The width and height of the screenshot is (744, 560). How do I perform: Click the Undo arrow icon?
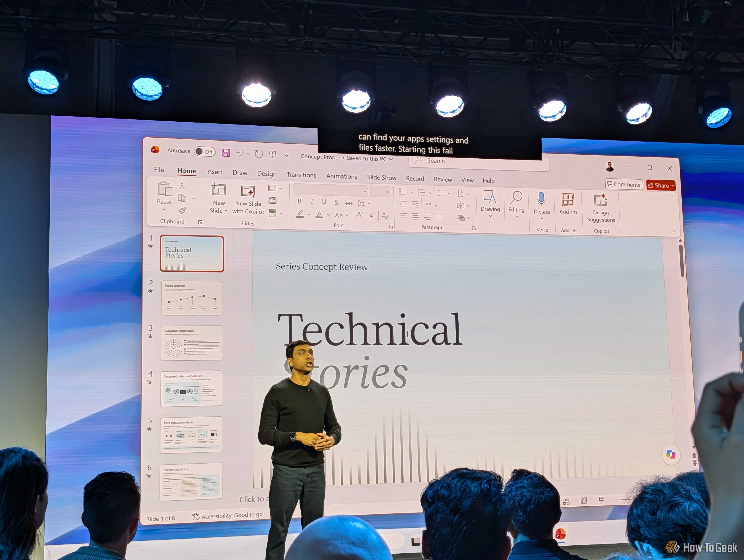[x=240, y=153]
